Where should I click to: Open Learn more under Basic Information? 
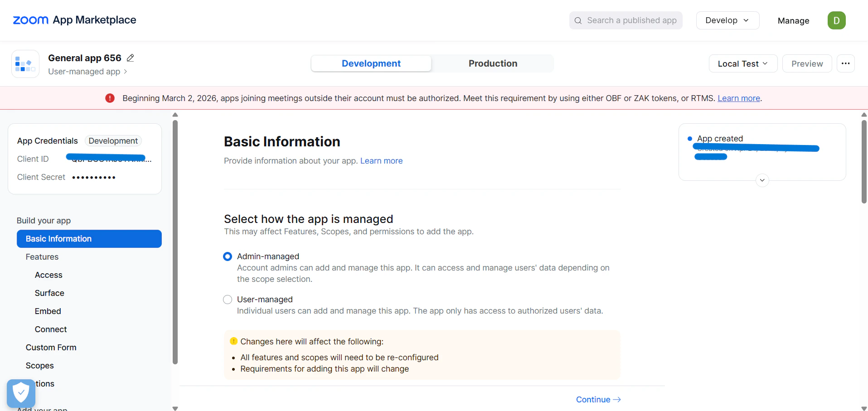381,161
